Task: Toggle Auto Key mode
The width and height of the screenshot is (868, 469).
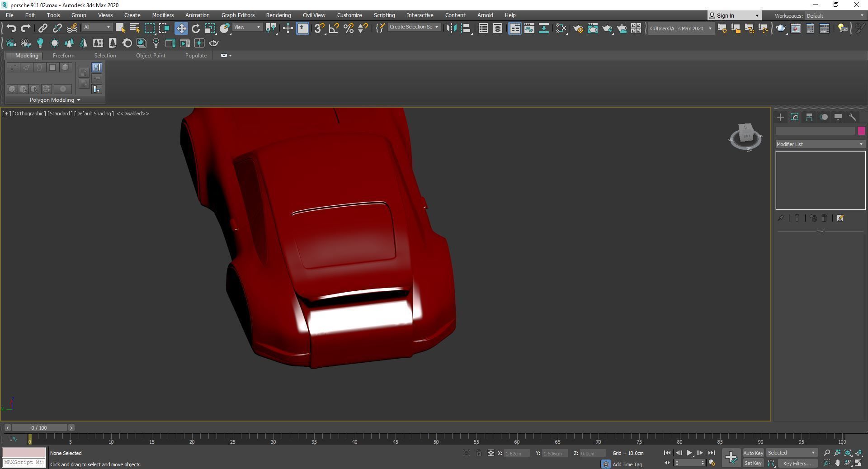Action: coord(753,453)
